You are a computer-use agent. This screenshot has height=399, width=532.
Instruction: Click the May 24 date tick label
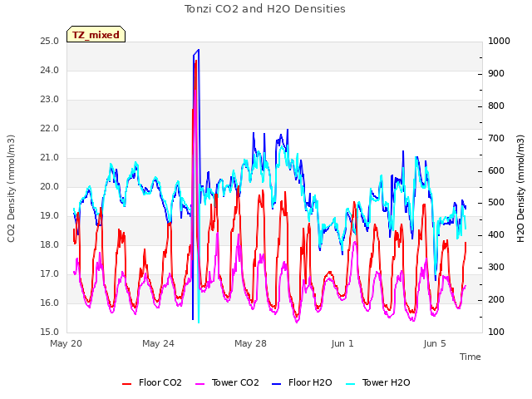158,343
